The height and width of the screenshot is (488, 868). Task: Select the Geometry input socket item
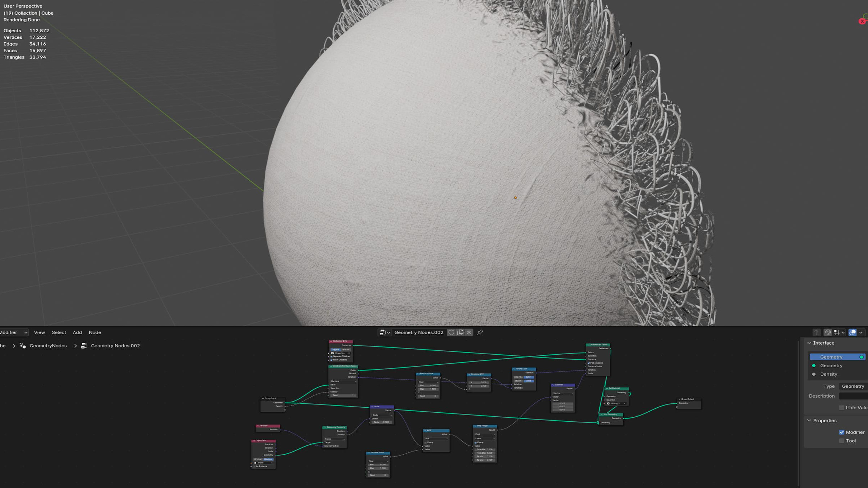[838, 365]
